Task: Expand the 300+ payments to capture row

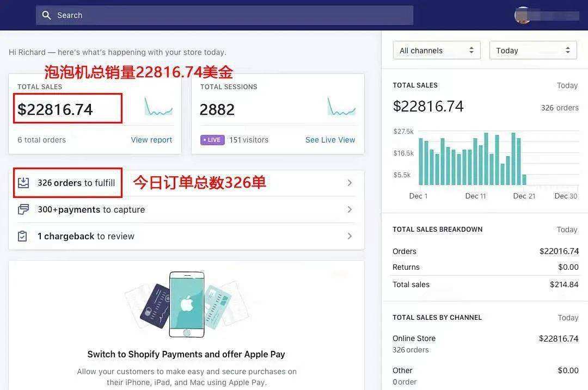Action: tap(350, 209)
